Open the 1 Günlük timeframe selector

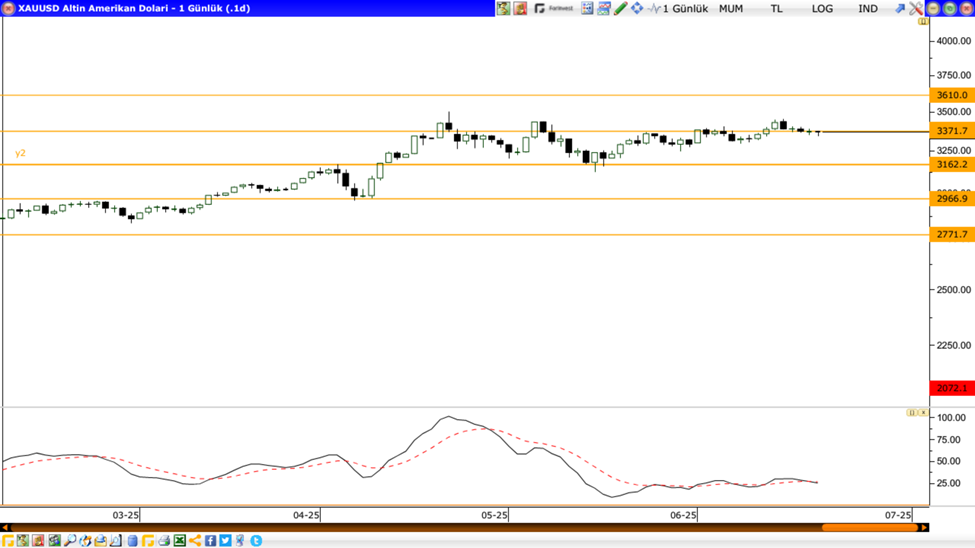pos(685,8)
